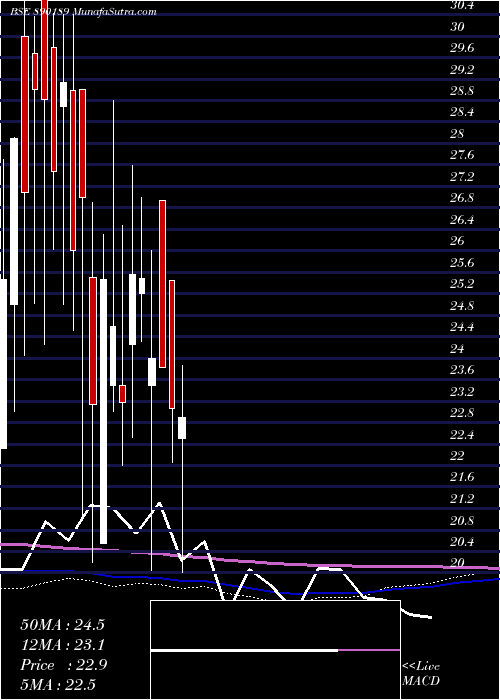The width and height of the screenshot is (500, 700).
Task: Click the 27.6 axis label
Action: tap(462, 155)
